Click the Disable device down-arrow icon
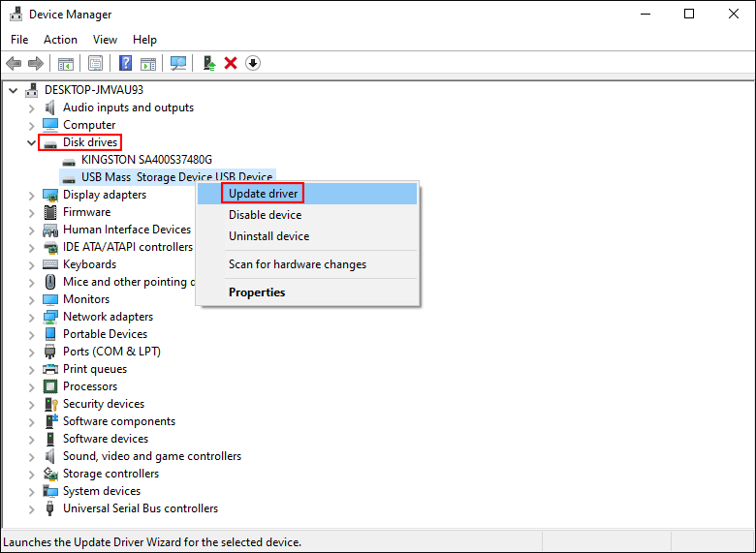The height and width of the screenshot is (553, 756). [x=253, y=63]
